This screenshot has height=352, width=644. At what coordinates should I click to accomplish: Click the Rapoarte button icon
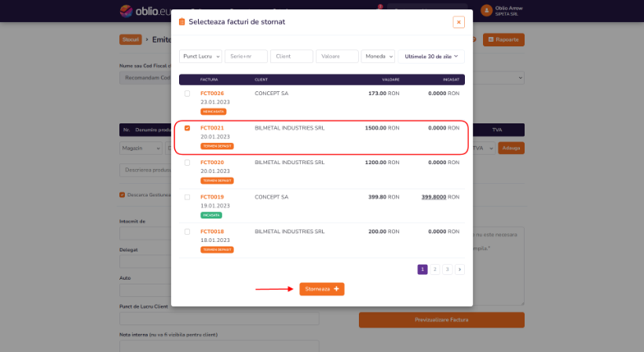click(x=490, y=40)
